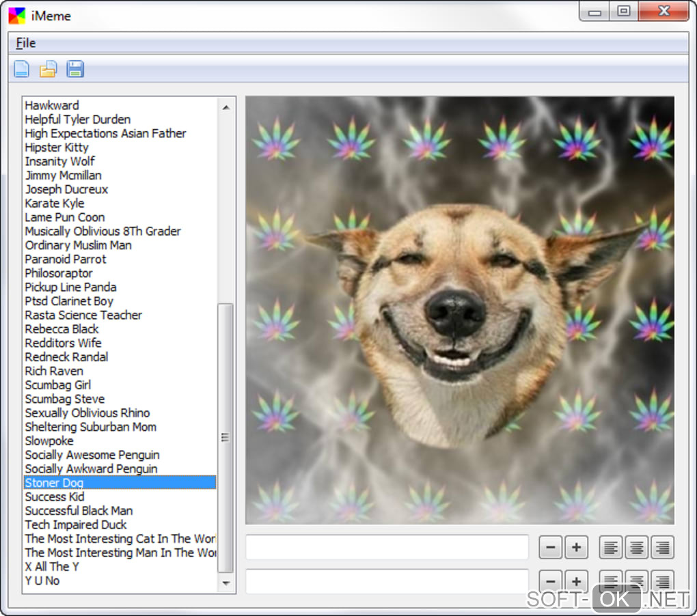Align top text right
Viewport: 697px width, 616px height.
662,547
